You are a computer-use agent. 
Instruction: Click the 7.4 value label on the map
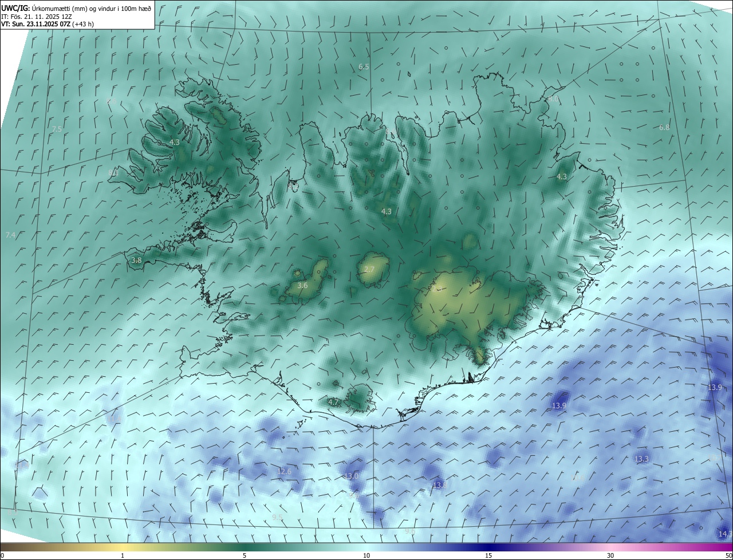10,235
